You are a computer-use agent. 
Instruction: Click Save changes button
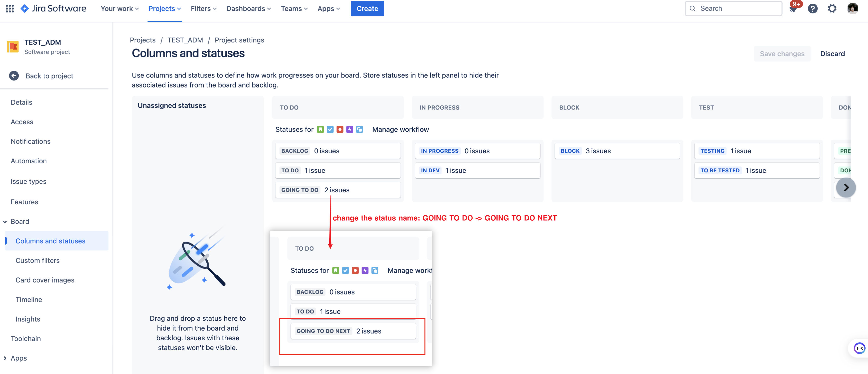pos(782,54)
